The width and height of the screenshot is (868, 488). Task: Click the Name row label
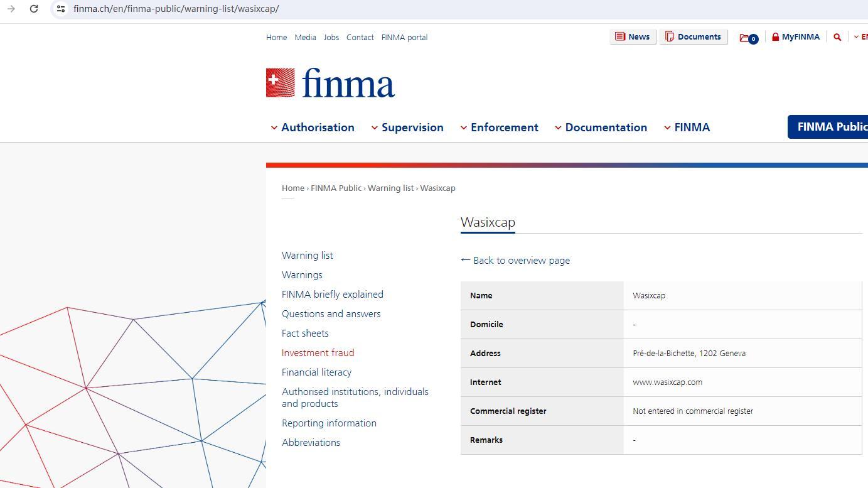coord(481,296)
